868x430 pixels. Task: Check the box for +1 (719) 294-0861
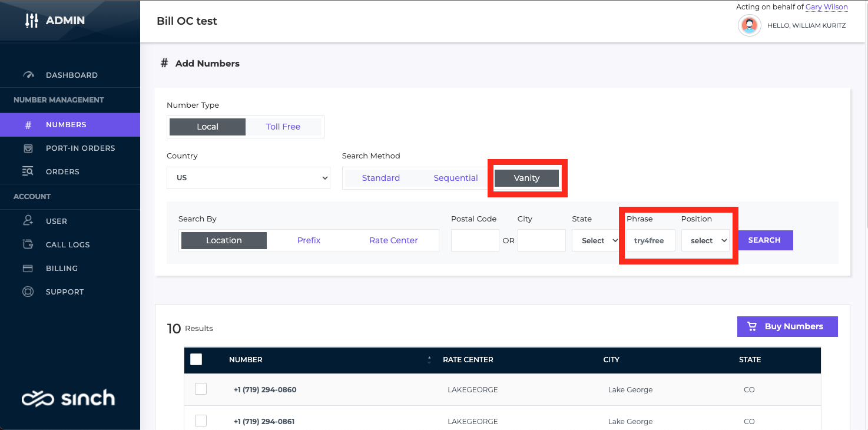coord(201,421)
